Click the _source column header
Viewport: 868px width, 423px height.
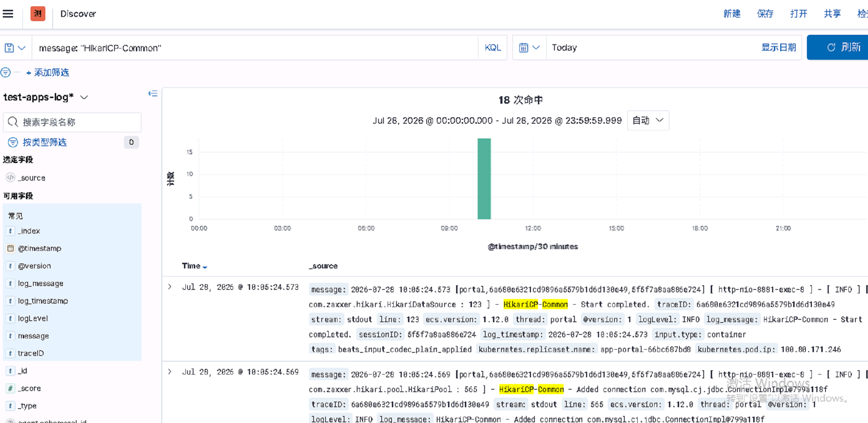(x=323, y=266)
